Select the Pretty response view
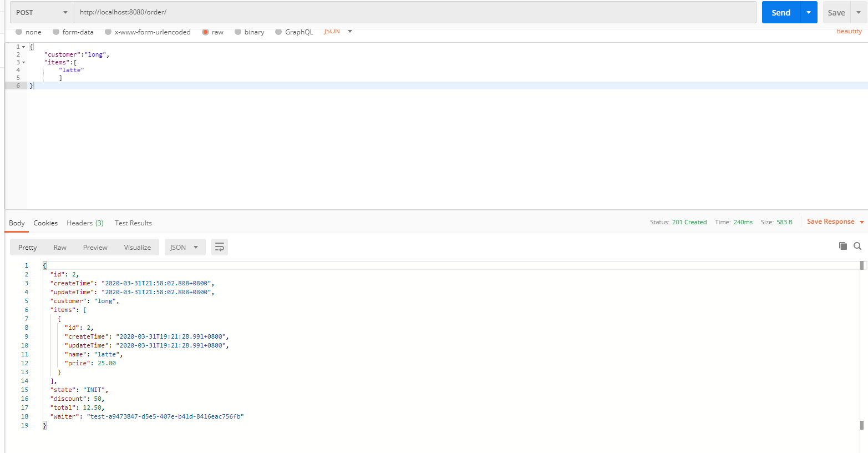Viewport: 868px width, 453px height. [28, 247]
